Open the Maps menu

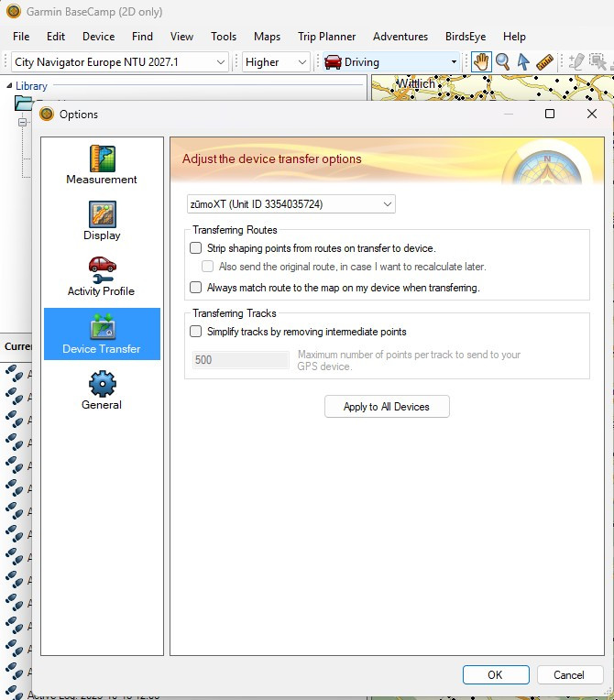[x=267, y=36]
